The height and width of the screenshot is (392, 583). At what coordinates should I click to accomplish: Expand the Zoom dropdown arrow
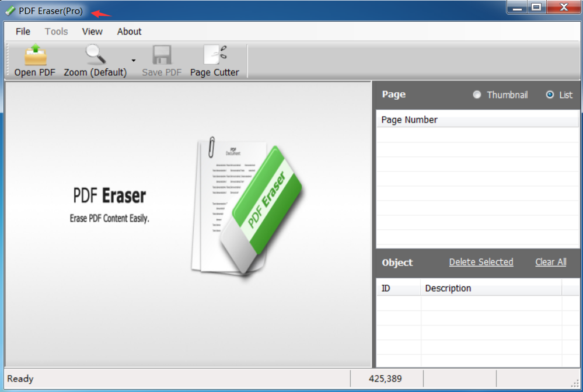(x=134, y=60)
